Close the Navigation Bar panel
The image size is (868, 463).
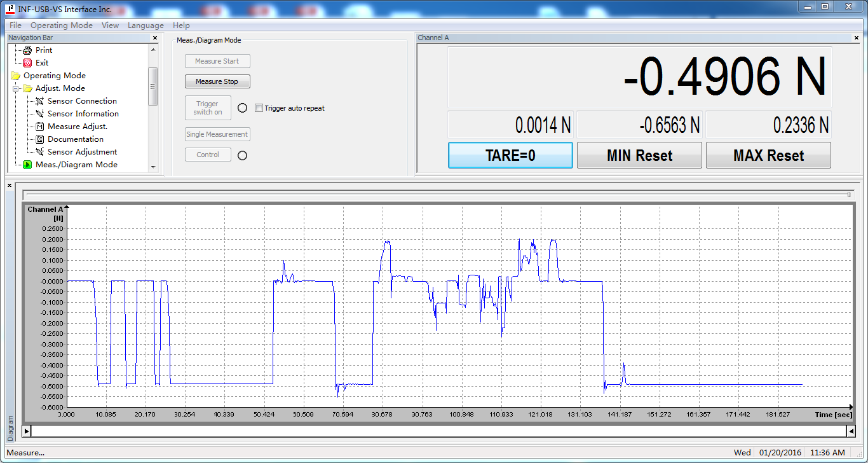click(x=154, y=38)
